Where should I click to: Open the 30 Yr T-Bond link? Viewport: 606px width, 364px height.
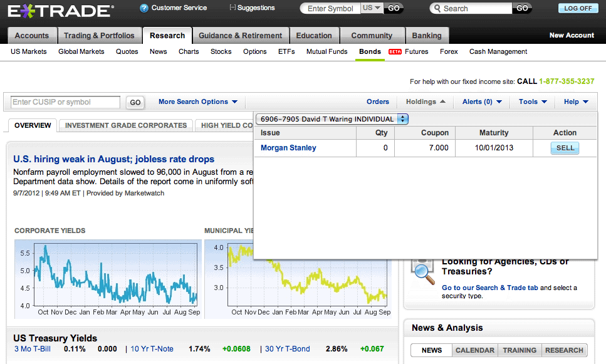pos(287,349)
